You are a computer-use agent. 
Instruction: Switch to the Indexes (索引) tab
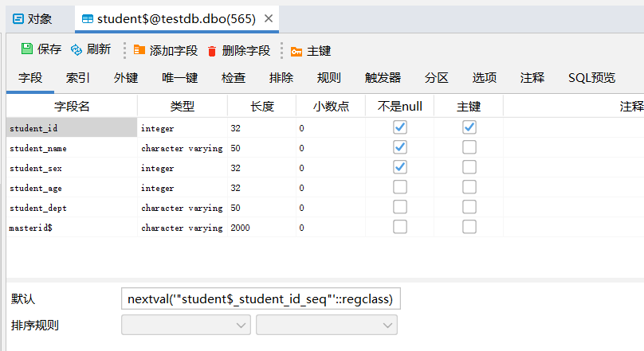pos(77,78)
